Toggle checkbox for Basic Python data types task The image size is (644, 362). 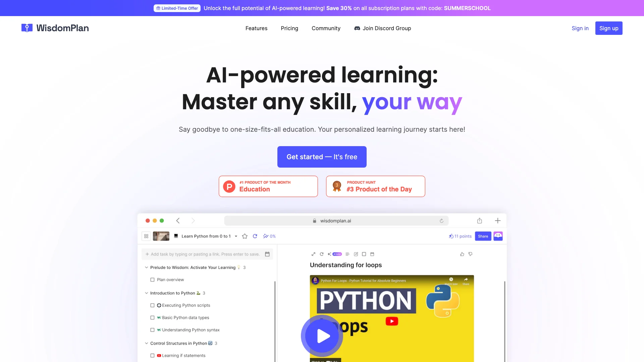[153, 317]
